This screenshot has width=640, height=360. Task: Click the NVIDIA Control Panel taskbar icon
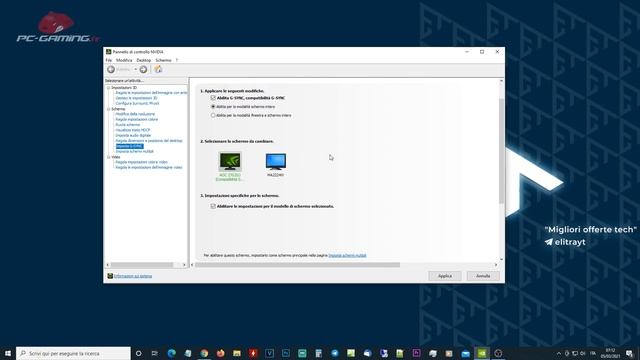(x=482, y=353)
